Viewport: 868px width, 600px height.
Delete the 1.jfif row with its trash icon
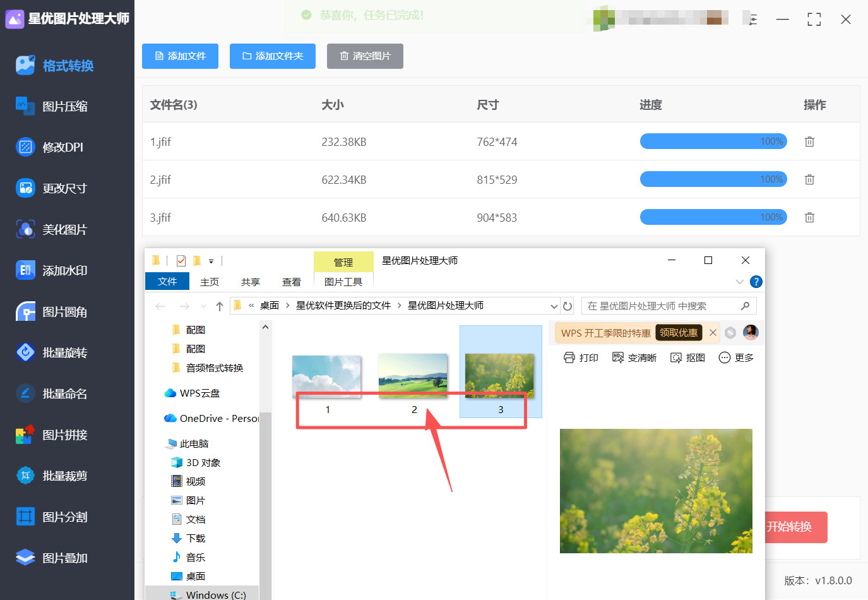pyautogui.click(x=809, y=141)
